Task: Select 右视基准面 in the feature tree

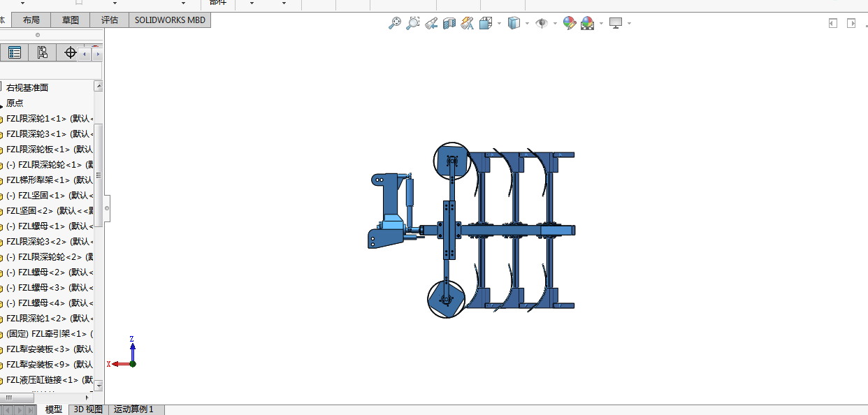Action: coord(27,87)
